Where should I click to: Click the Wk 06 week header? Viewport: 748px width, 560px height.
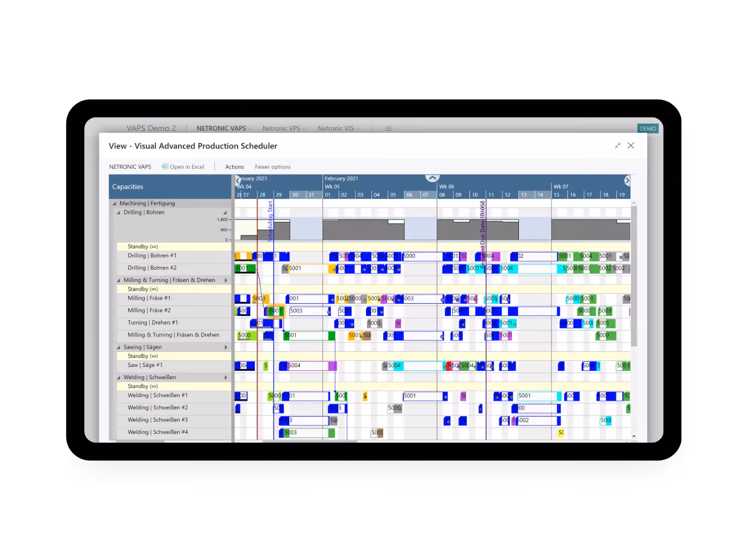(447, 187)
